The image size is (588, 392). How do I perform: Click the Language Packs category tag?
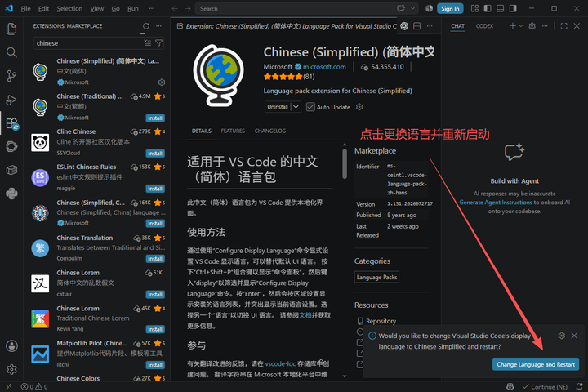pyautogui.click(x=376, y=277)
